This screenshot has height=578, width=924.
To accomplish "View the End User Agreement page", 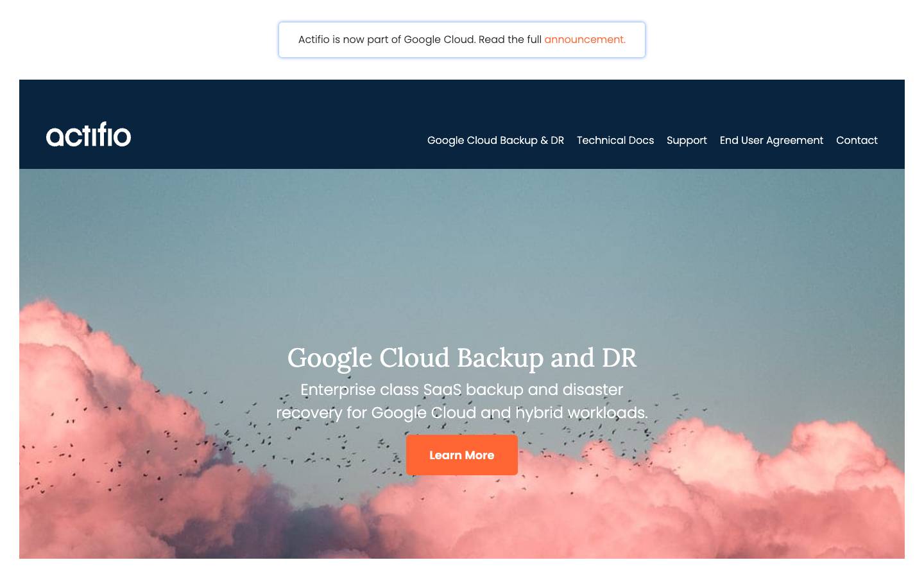I will point(771,140).
